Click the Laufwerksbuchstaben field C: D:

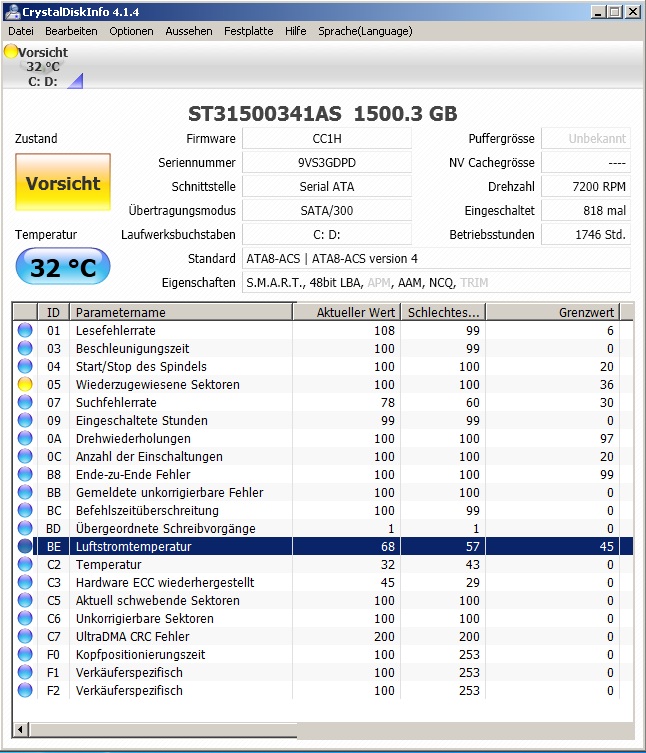327,234
